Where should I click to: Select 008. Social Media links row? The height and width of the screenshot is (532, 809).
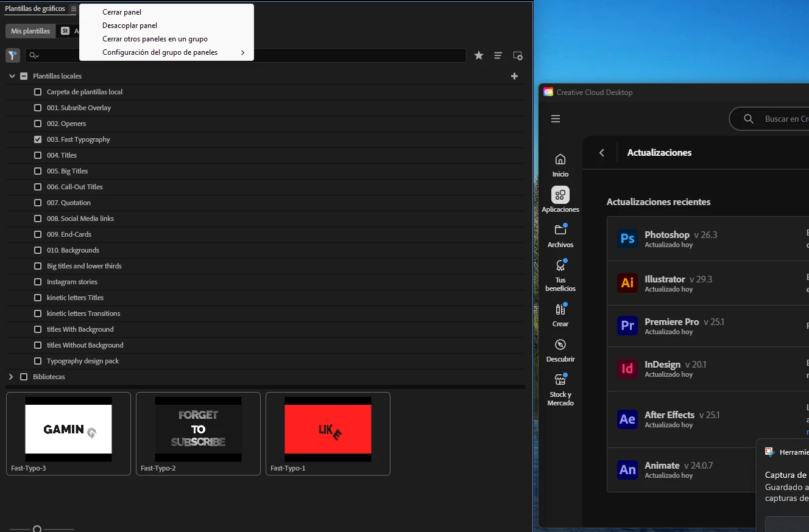[x=265, y=219]
